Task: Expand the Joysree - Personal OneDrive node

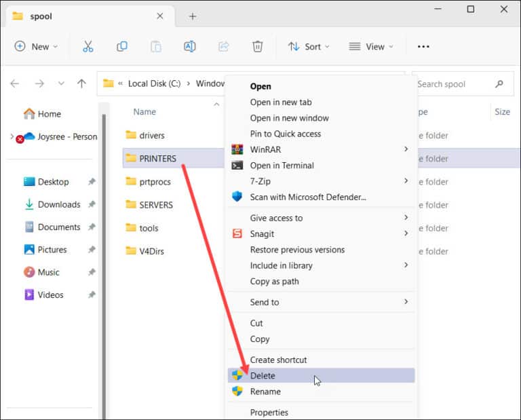Action: tap(12, 136)
